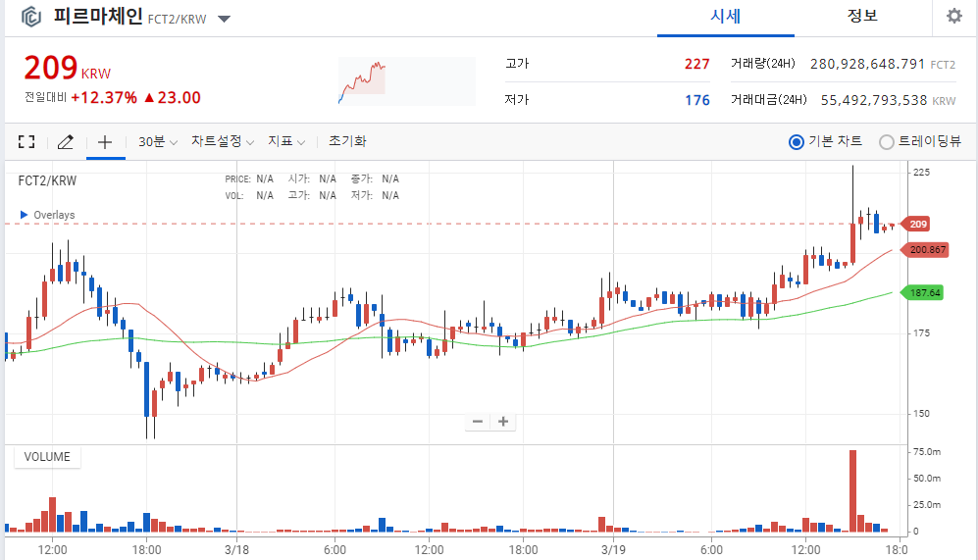This screenshot has height=560, width=978.
Task: Toggle fullscreen chart mode
Action: point(26,141)
